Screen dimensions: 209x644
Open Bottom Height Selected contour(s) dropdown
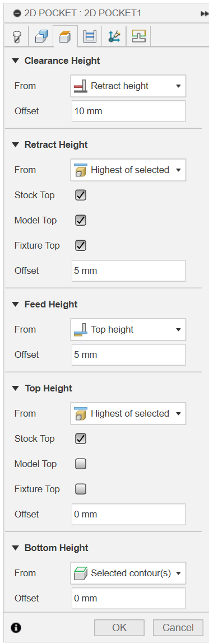(128, 573)
